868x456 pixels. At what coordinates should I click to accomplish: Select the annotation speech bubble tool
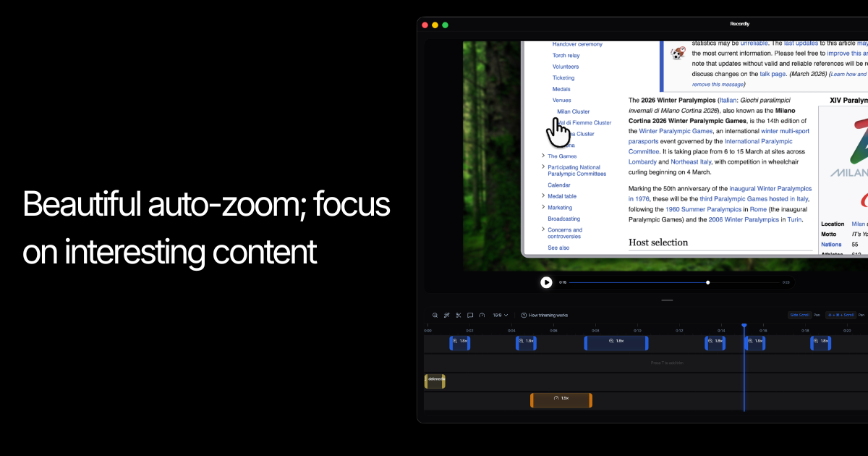[470, 316]
